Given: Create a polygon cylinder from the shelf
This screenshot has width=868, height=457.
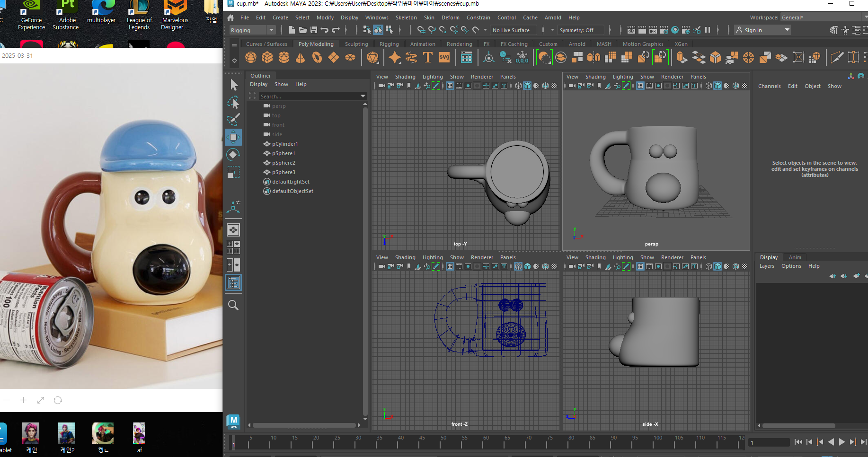Looking at the screenshot, I should tap(284, 58).
